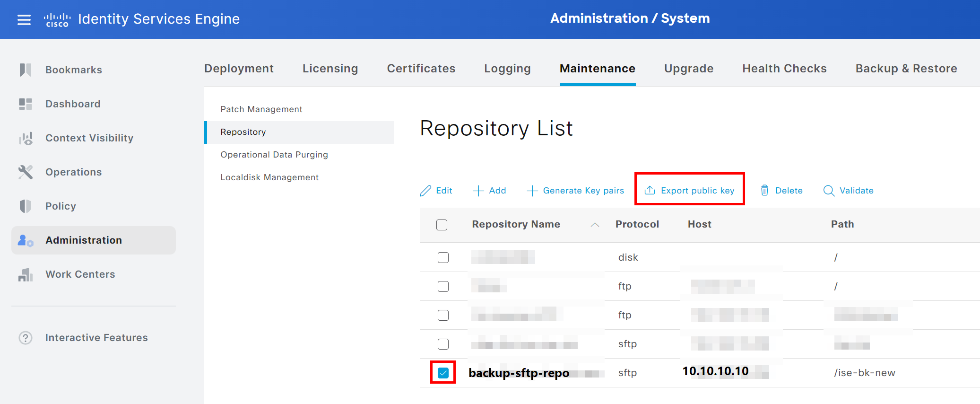Click the Edit pencil icon
The image size is (980, 404).
point(425,190)
